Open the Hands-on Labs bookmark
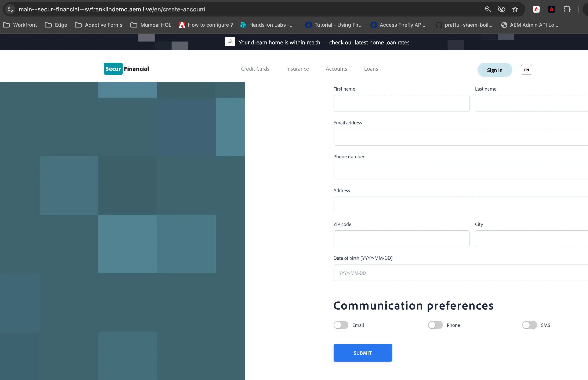Viewport: 588px width, 380px height. 267,25
